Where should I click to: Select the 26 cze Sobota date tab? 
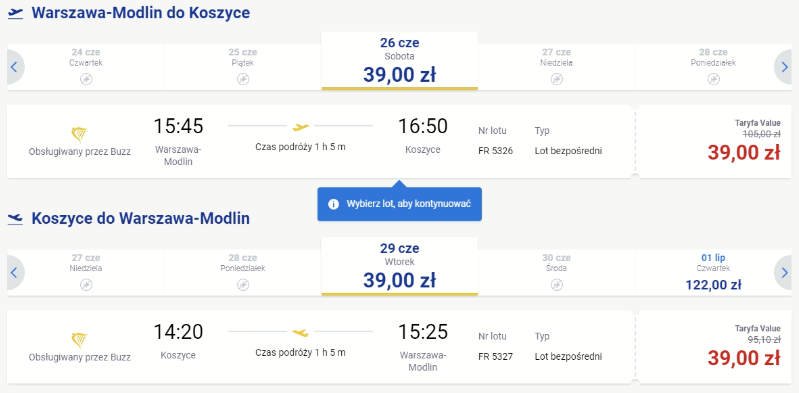click(400, 61)
